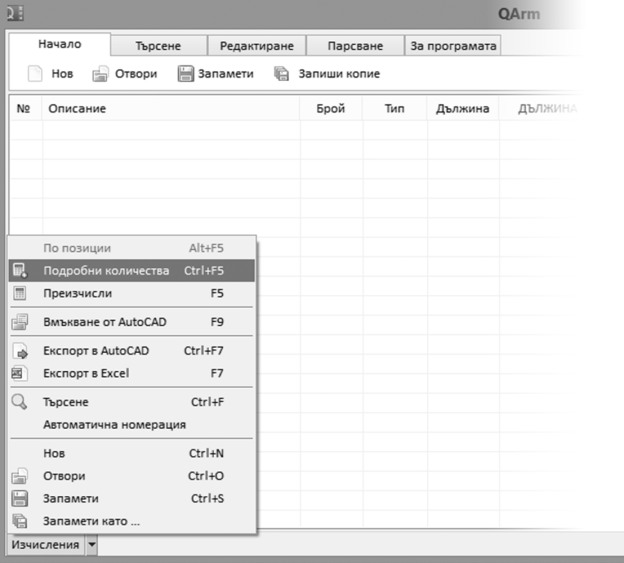Select Подробни количества in the menu
This screenshot has height=563, width=624.
coord(106,270)
